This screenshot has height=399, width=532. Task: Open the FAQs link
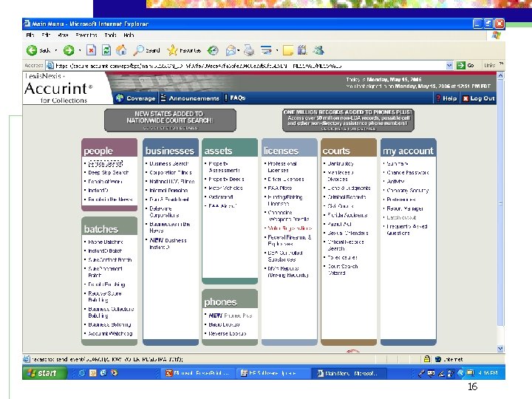(x=237, y=98)
